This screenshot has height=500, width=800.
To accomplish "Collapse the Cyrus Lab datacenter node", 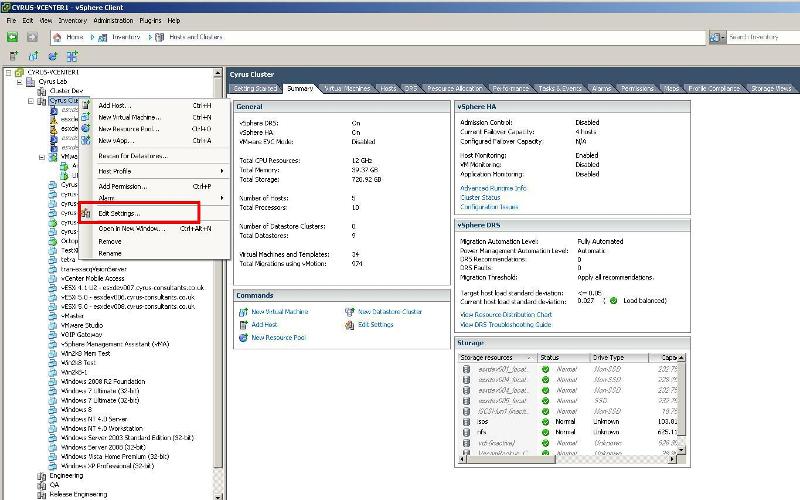I will tap(19, 82).
